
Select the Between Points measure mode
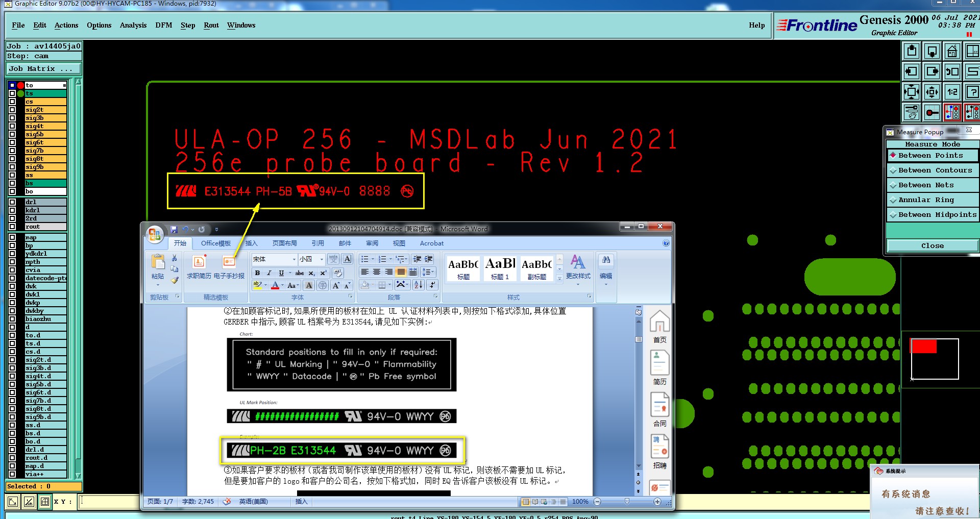933,155
